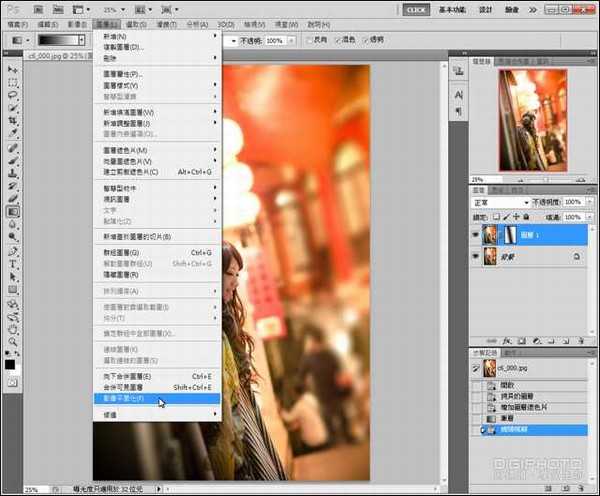Open the blend mode 正常 dropdown

point(503,202)
